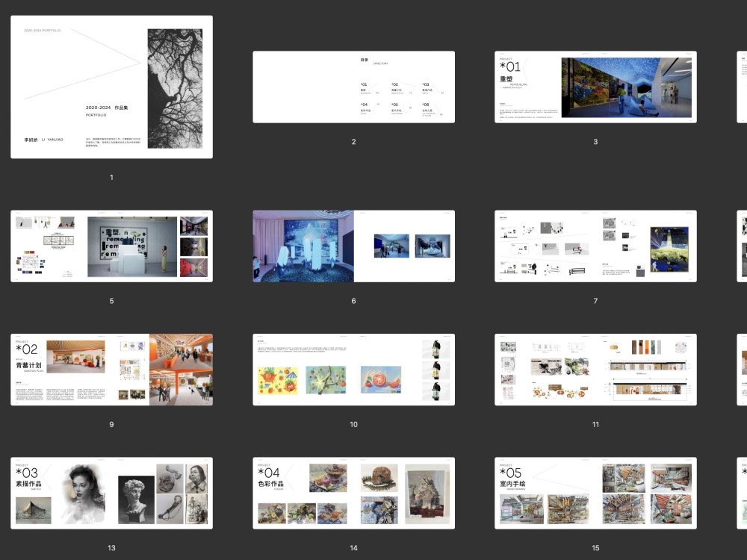Click the page number label 7

click(595, 300)
